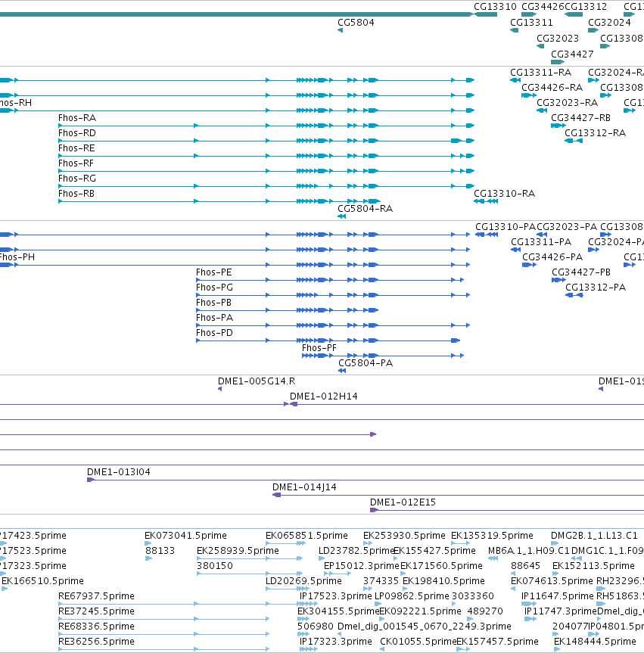Select the Fhos-PB protein label
644x653 pixels.
[x=213, y=303]
